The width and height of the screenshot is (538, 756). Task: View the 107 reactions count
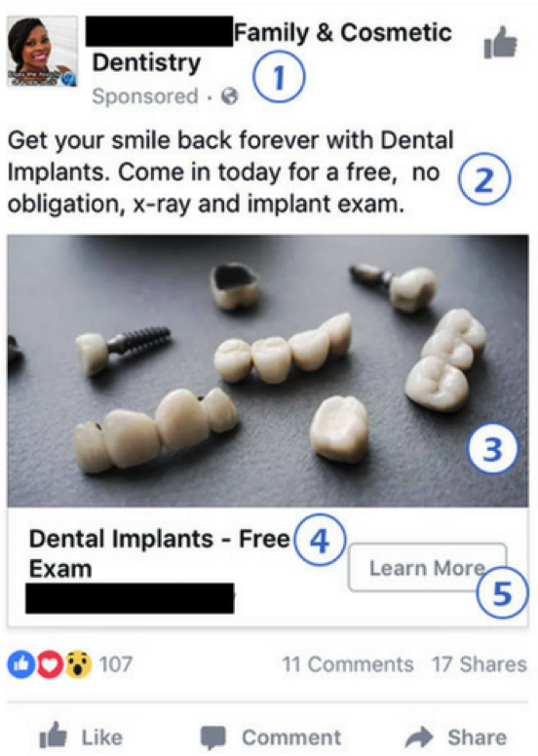pyautogui.click(x=116, y=664)
